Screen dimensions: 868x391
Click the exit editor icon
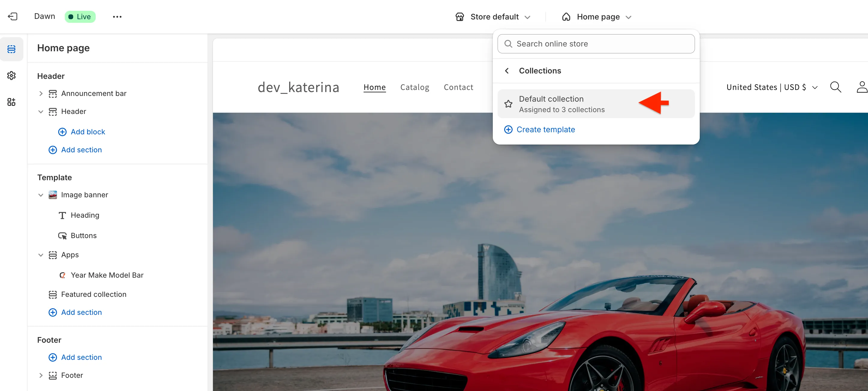[13, 16]
